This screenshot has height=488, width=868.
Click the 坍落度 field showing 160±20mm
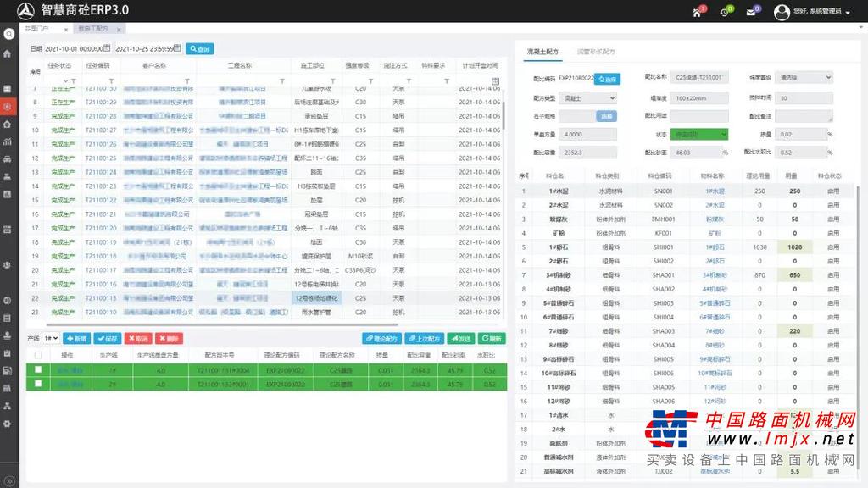point(698,98)
